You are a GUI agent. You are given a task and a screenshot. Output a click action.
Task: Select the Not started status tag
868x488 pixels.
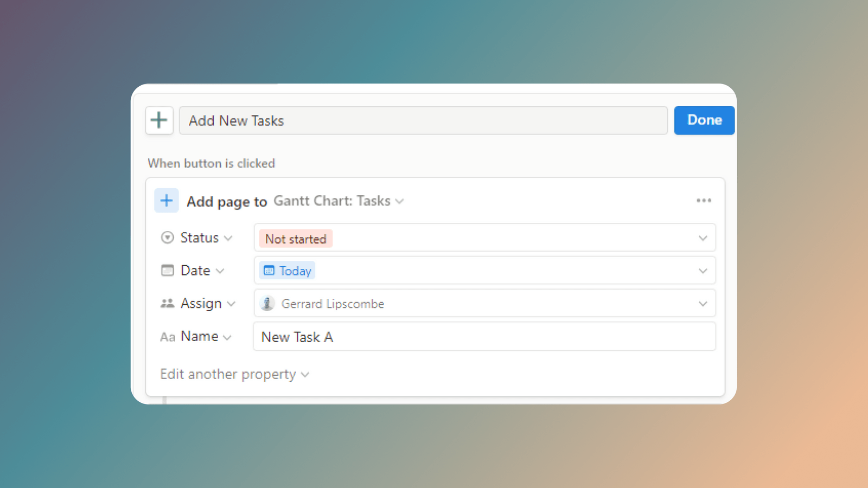click(x=295, y=239)
